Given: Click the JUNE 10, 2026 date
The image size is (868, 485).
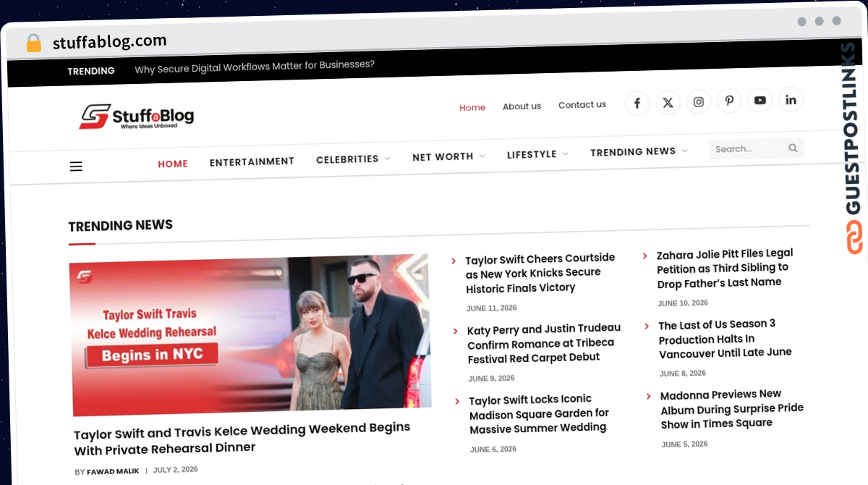Looking at the screenshot, I should click(x=683, y=303).
